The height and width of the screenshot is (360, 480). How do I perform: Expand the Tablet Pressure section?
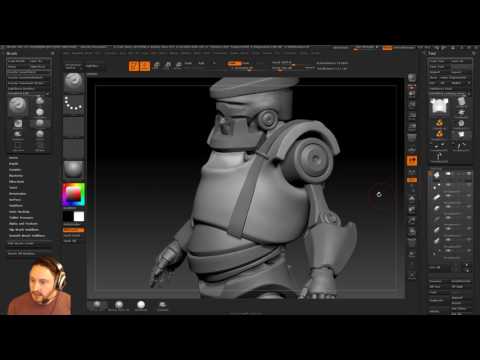[x=21, y=218]
